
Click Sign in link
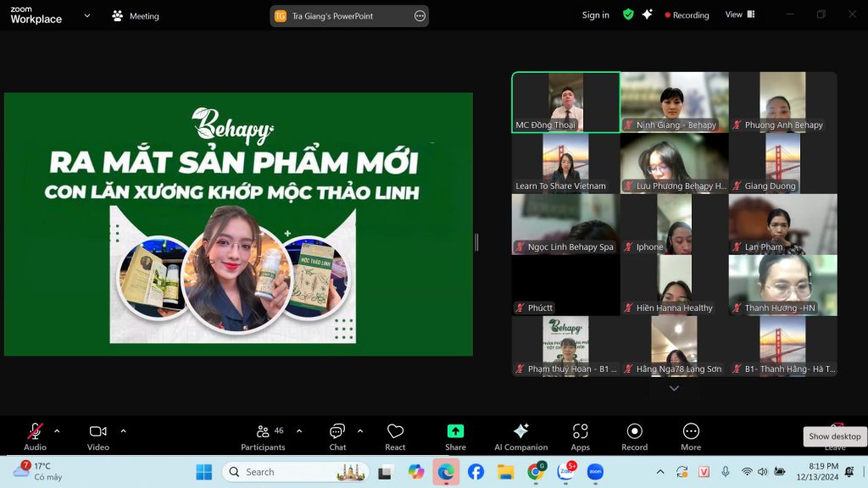(x=595, y=15)
